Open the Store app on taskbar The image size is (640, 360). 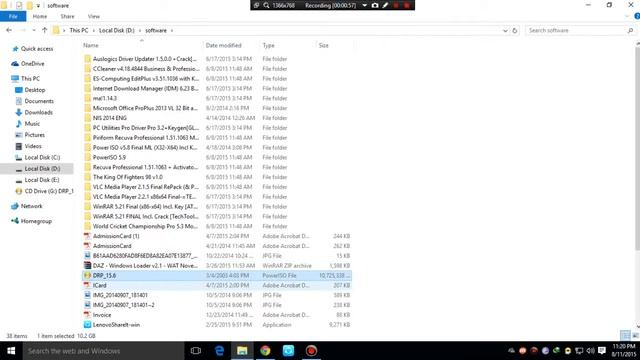[x=288, y=351]
